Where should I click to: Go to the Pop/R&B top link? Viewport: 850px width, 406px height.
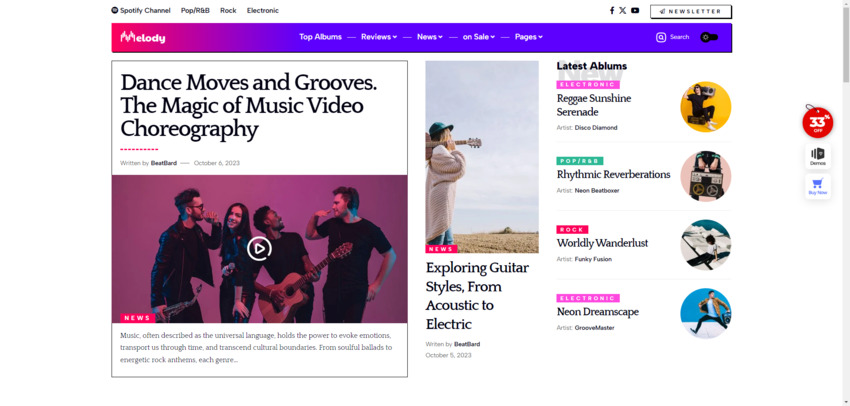pyautogui.click(x=195, y=10)
